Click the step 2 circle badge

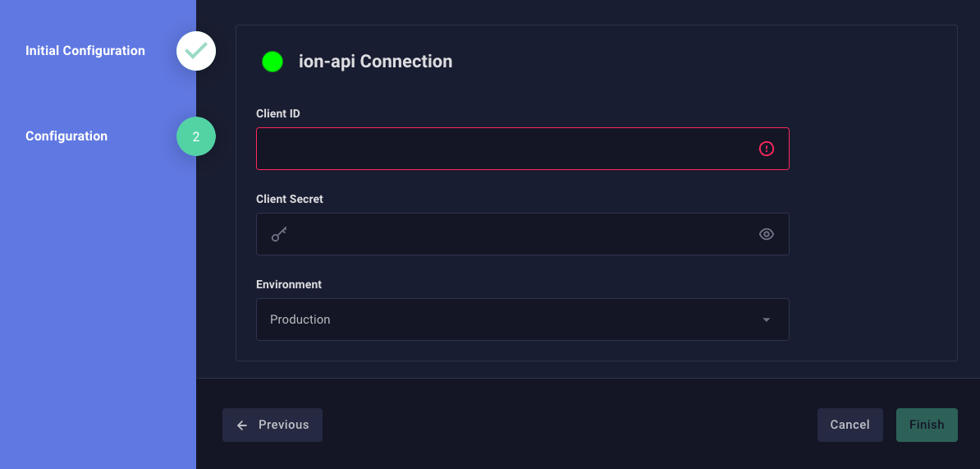196,137
